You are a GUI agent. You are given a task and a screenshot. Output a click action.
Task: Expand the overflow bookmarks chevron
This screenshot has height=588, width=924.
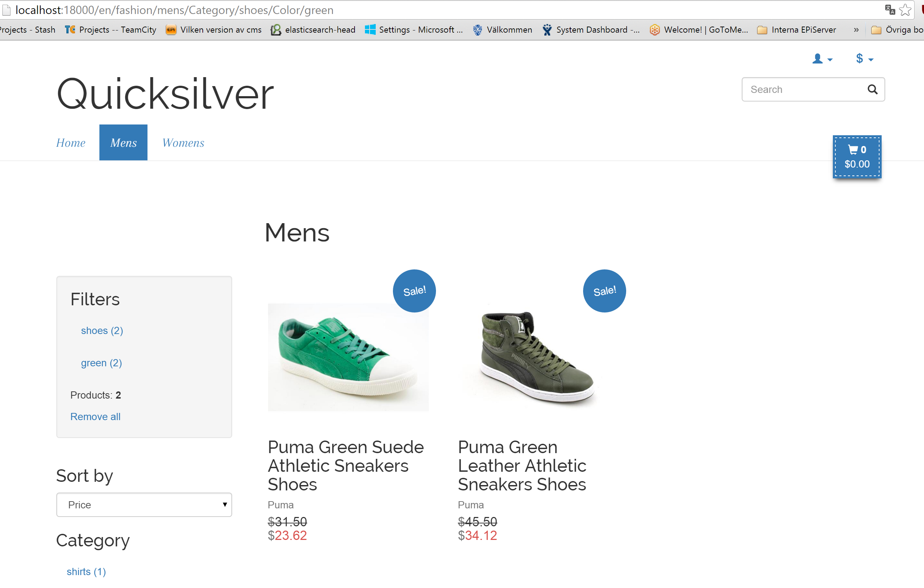point(856,29)
